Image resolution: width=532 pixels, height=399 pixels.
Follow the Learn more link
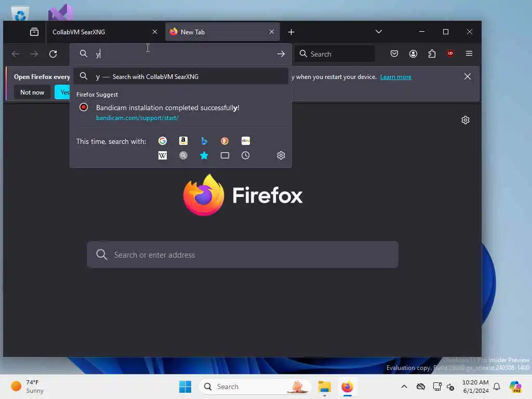(x=395, y=77)
